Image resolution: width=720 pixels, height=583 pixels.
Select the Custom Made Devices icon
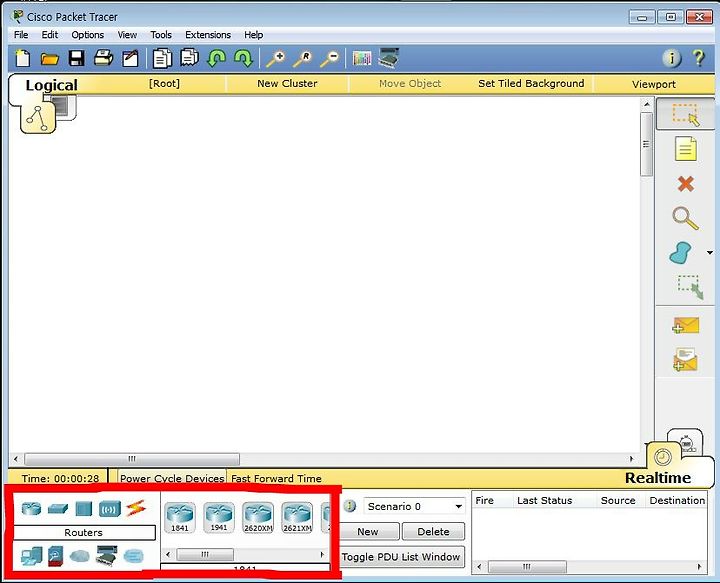[x=107, y=556]
